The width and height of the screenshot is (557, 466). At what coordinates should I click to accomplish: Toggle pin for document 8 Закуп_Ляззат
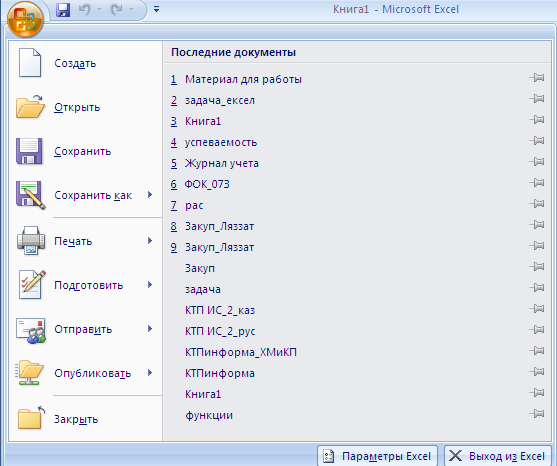pyautogui.click(x=537, y=224)
